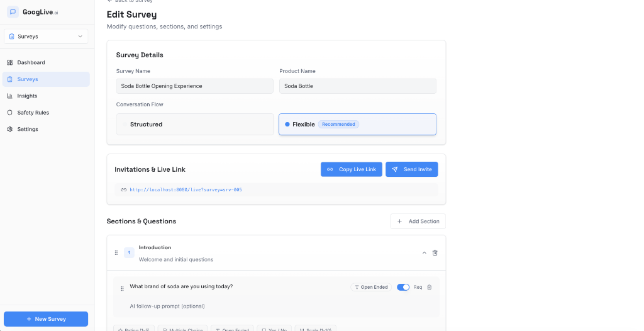Open Safety Rules page

tap(46, 113)
